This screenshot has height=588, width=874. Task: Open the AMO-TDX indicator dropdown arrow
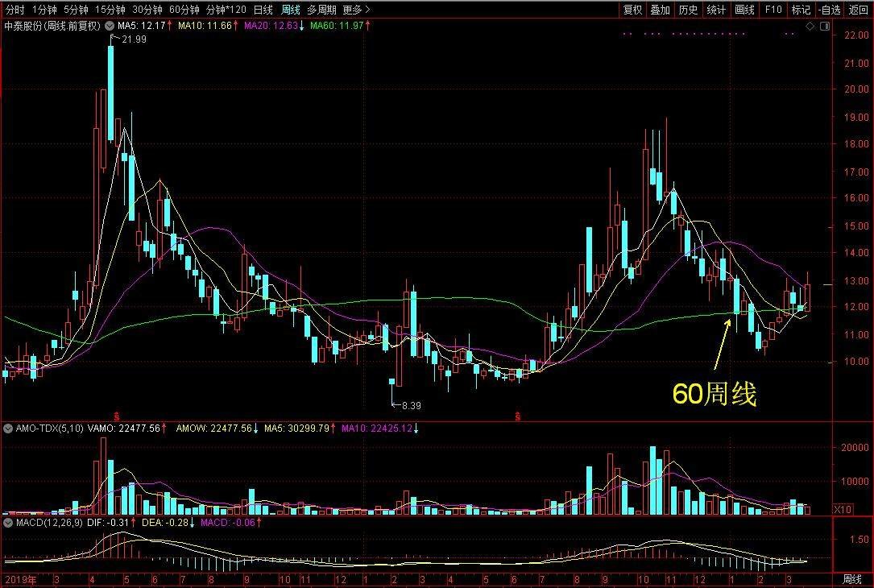click(x=8, y=429)
